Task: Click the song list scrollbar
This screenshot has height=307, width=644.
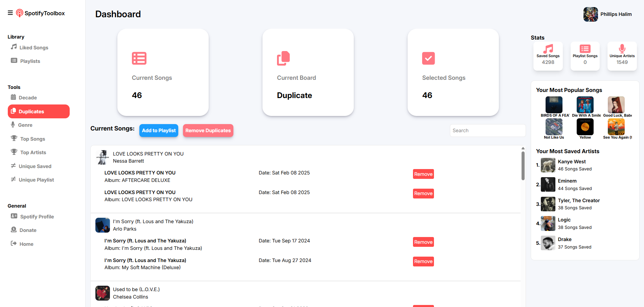Action: [523, 166]
